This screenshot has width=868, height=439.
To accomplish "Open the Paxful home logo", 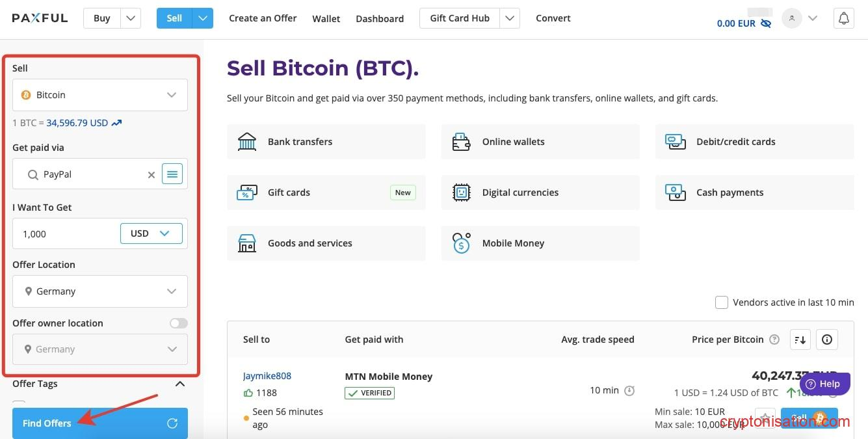I will pos(39,18).
